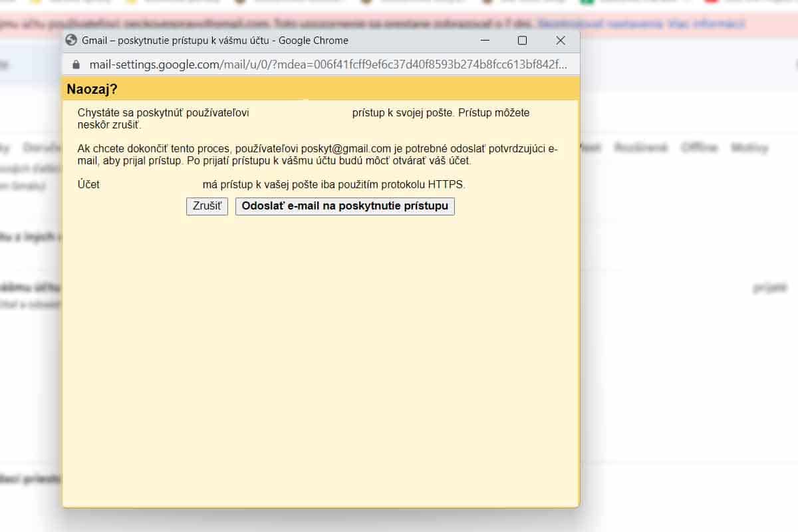The width and height of the screenshot is (798, 532).
Task: Open the Motívy tab in background Gmail
Action: coord(749,148)
